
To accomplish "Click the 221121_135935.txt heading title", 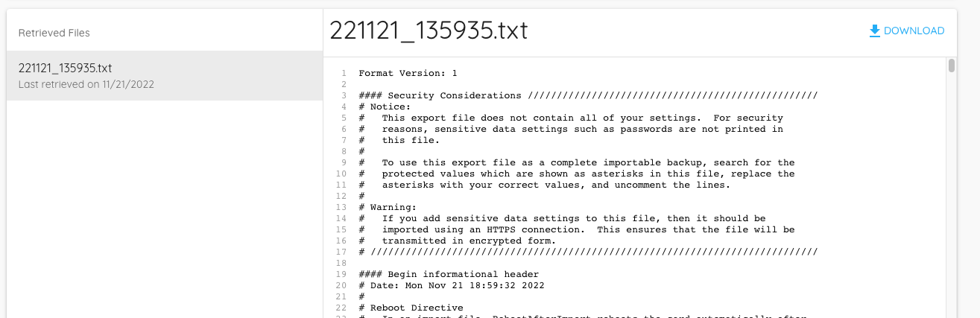I will click(429, 31).
